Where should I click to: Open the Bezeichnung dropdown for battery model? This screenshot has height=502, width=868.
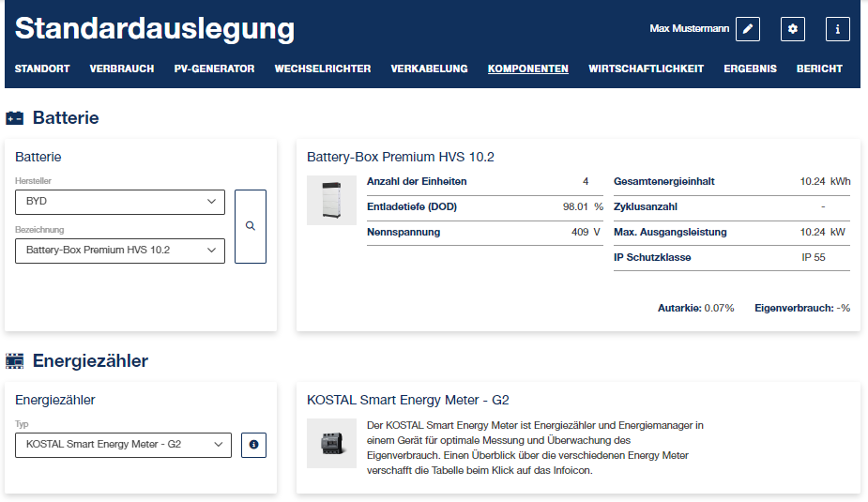(120, 251)
